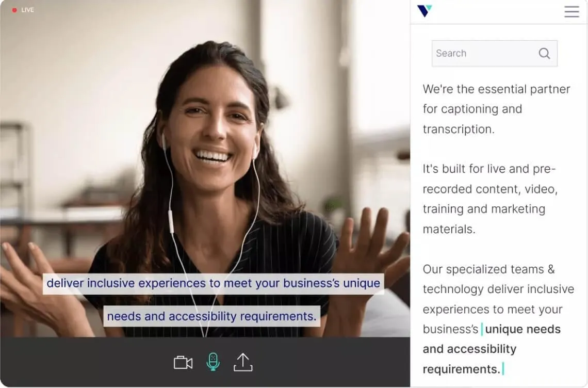The width and height of the screenshot is (588, 388).
Task: Select caption line 'deliver inclusive experiences'
Action: (x=214, y=283)
